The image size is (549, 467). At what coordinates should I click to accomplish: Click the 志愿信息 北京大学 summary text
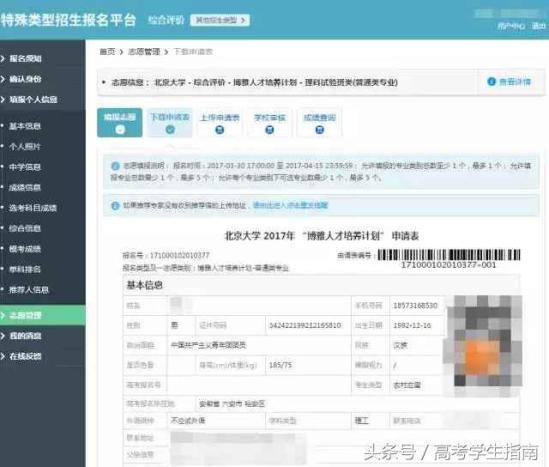click(x=255, y=83)
